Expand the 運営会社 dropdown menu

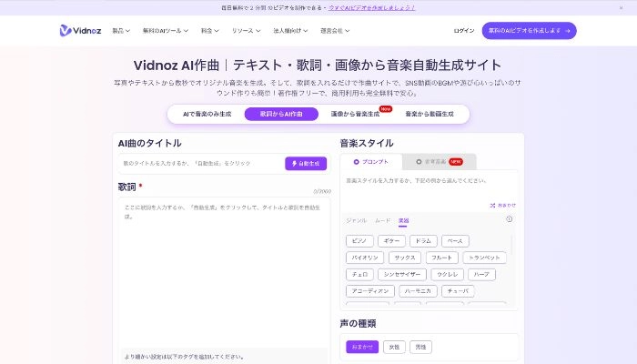click(335, 30)
